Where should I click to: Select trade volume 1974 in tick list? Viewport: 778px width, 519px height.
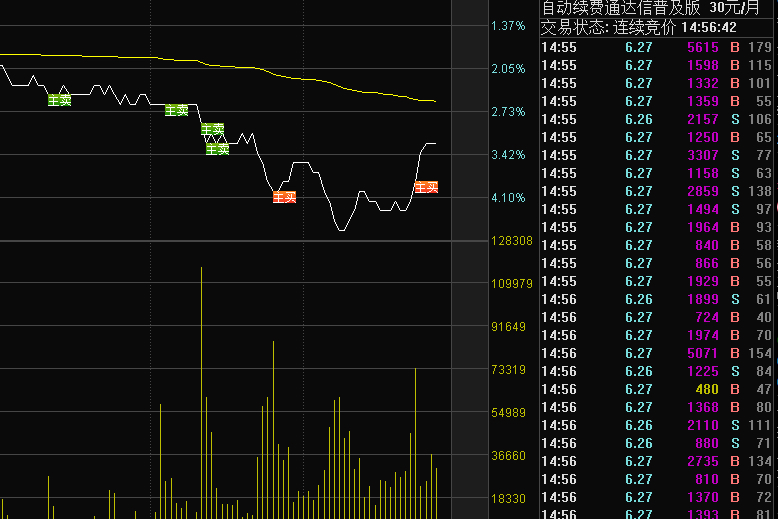703,335
